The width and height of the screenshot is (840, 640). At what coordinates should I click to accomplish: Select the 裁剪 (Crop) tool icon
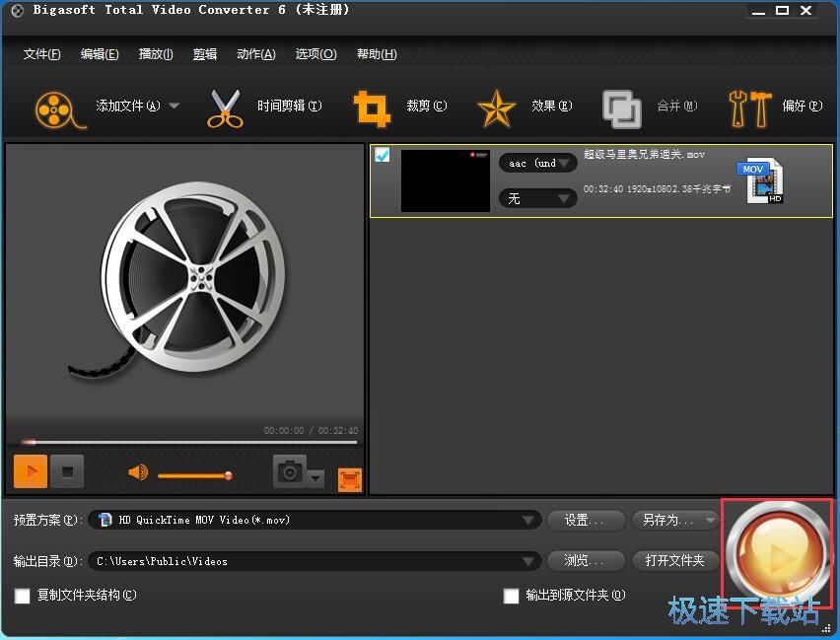tap(373, 108)
